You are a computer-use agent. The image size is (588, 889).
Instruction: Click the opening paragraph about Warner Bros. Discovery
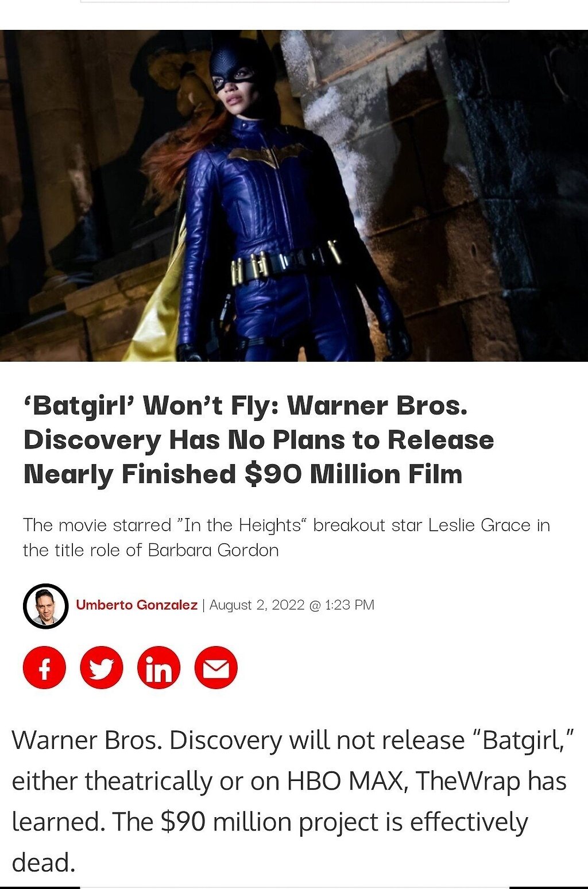290,801
